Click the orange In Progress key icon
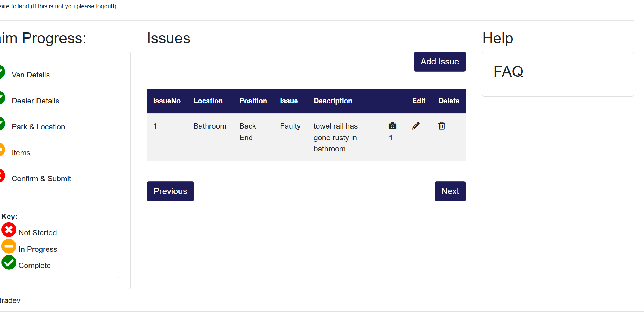This screenshot has height=312, width=644. coord(9,246)
